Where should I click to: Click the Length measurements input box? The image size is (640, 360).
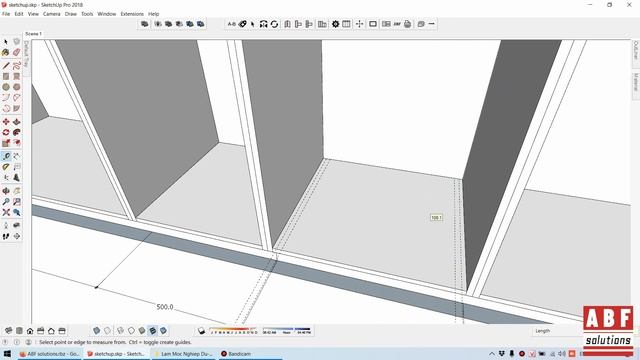[x=568, y=331]
